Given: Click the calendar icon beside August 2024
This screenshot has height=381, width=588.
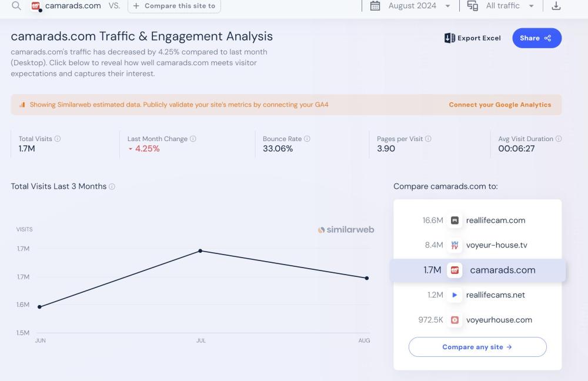Looking at the screenshot, I should (375, 6).
